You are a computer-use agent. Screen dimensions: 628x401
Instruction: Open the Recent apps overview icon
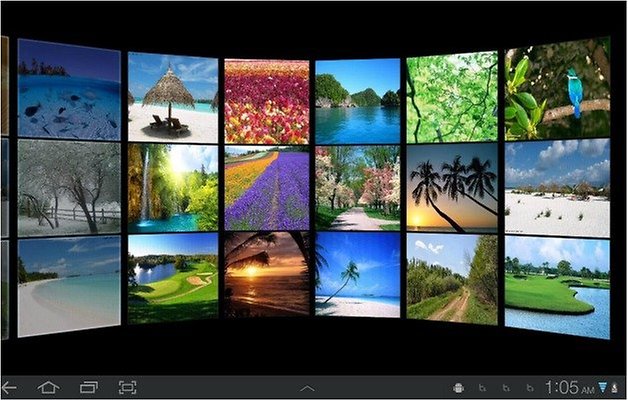pyautogui.click(x=89, y=387)
